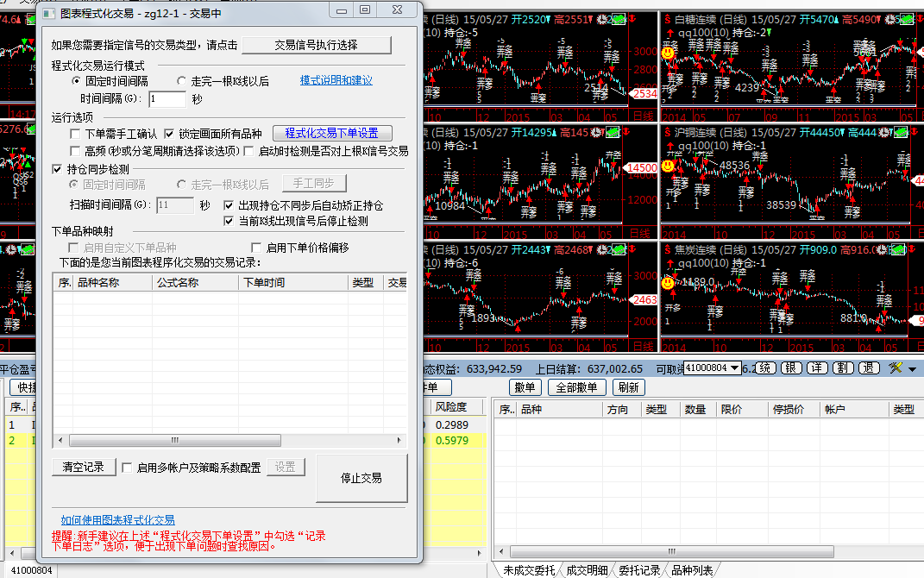Open 模式说明和建议 link
Screen dimensions: 924x578
point(336,80)
